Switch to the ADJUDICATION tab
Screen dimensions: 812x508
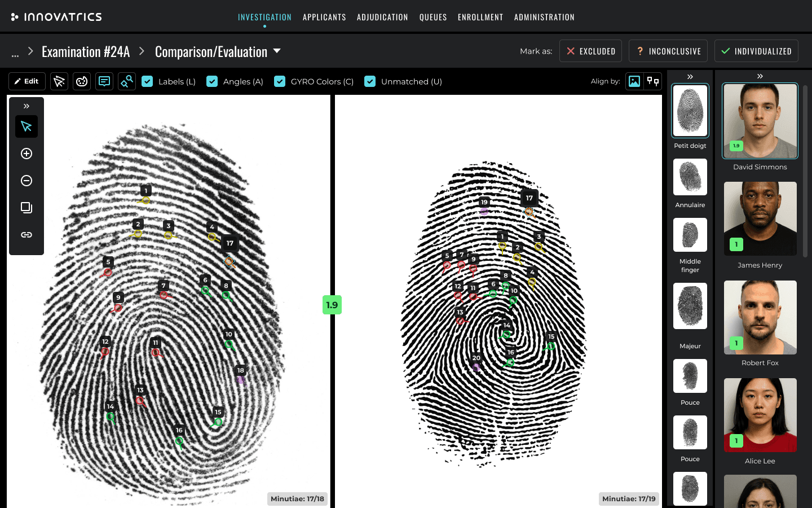[382, 17]
